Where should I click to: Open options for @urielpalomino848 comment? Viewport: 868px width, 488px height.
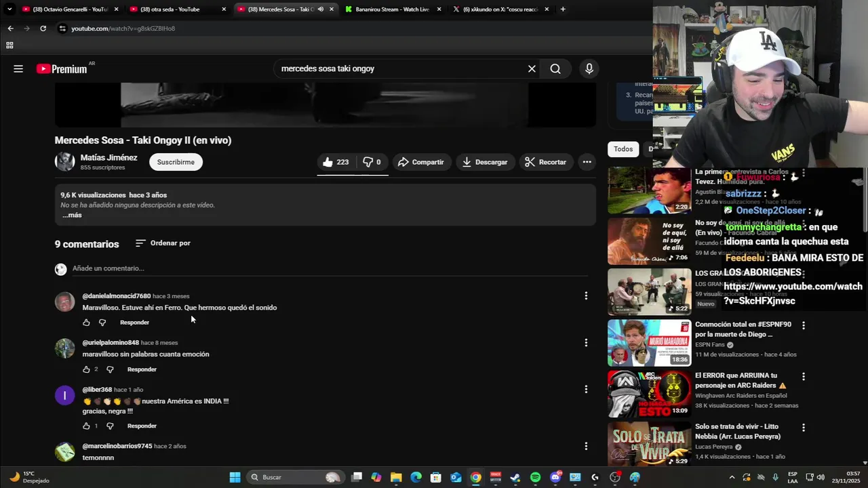pyautogui.click(x=586, y=343)
